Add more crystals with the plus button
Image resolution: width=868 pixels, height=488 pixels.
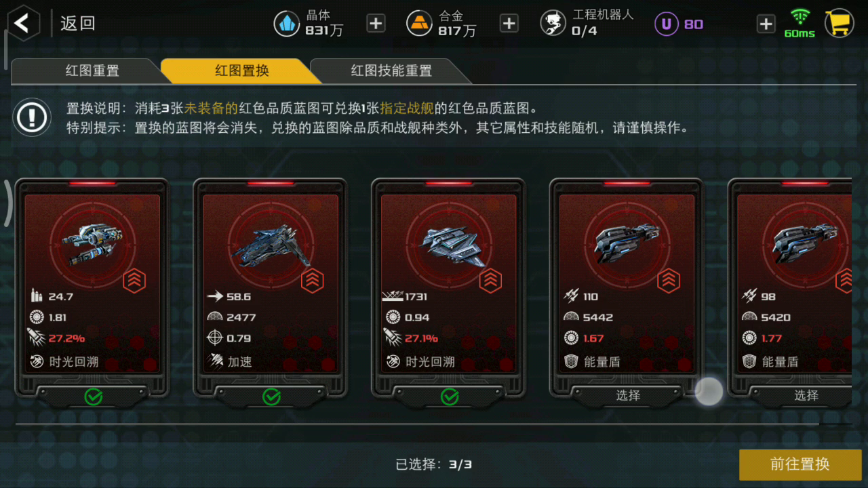click(x=376, y=24)
